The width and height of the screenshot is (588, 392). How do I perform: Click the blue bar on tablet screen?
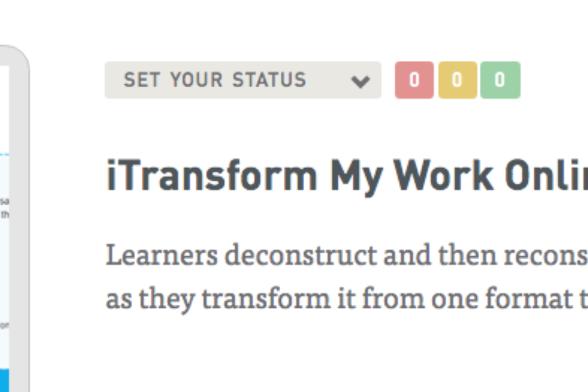point(4,381)
